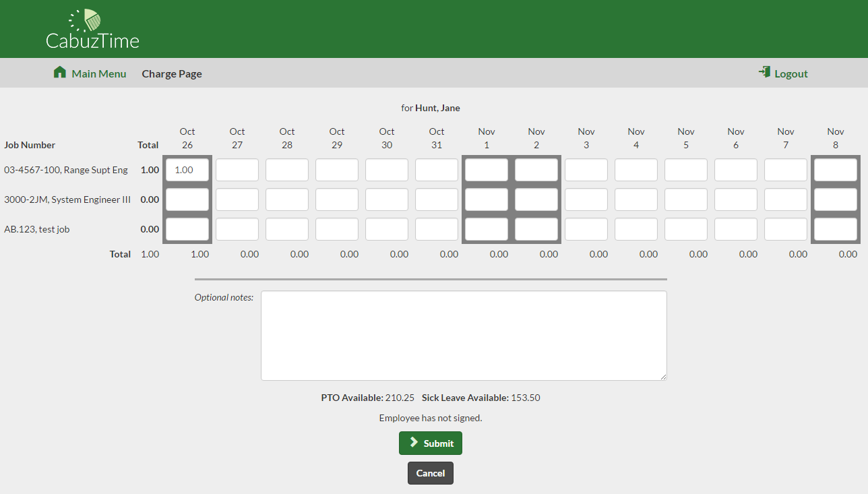Select Nov 8 field for Range Supt Eng
This screenshot has height=494, width=868.
click(x=836, y=170)
